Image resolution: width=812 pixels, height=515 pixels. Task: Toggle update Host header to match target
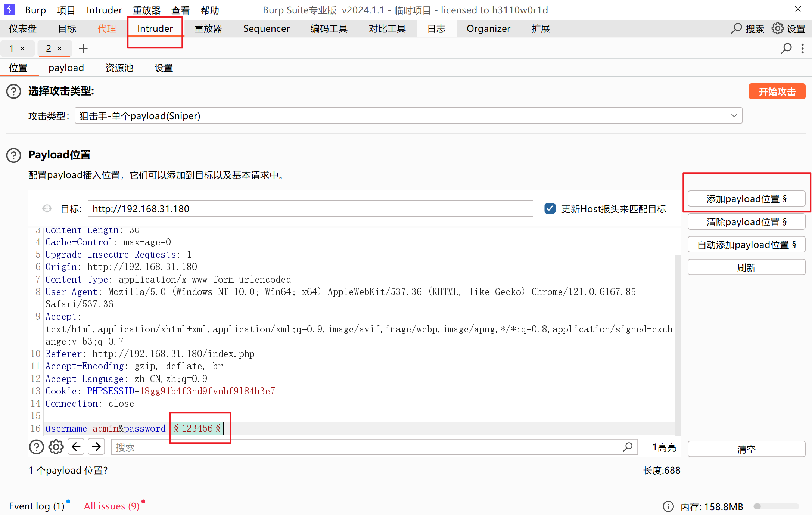pos(550,208)
